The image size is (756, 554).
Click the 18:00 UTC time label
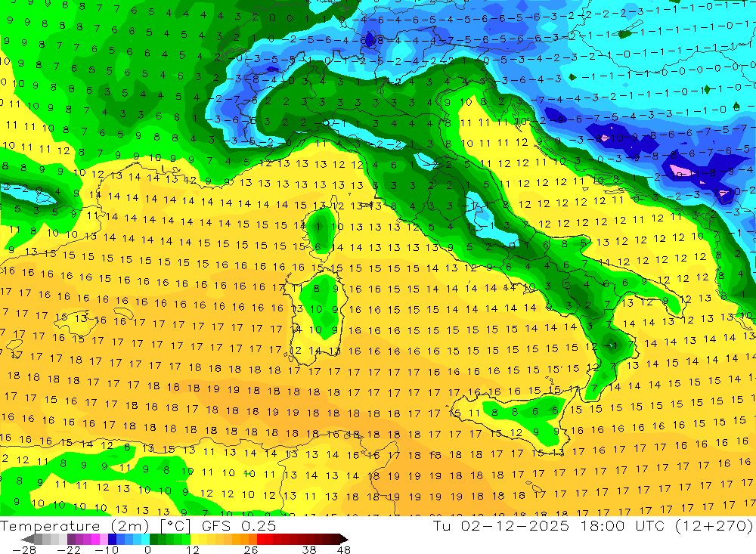tap(621, 526)
